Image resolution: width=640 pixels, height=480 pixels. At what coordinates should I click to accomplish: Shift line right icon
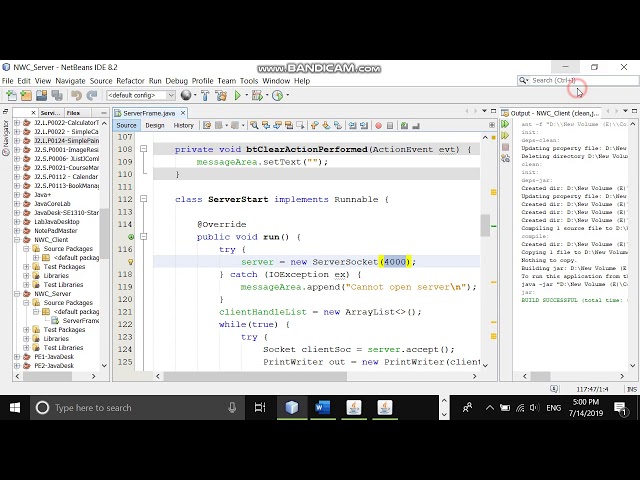click(x=364, y=125)
